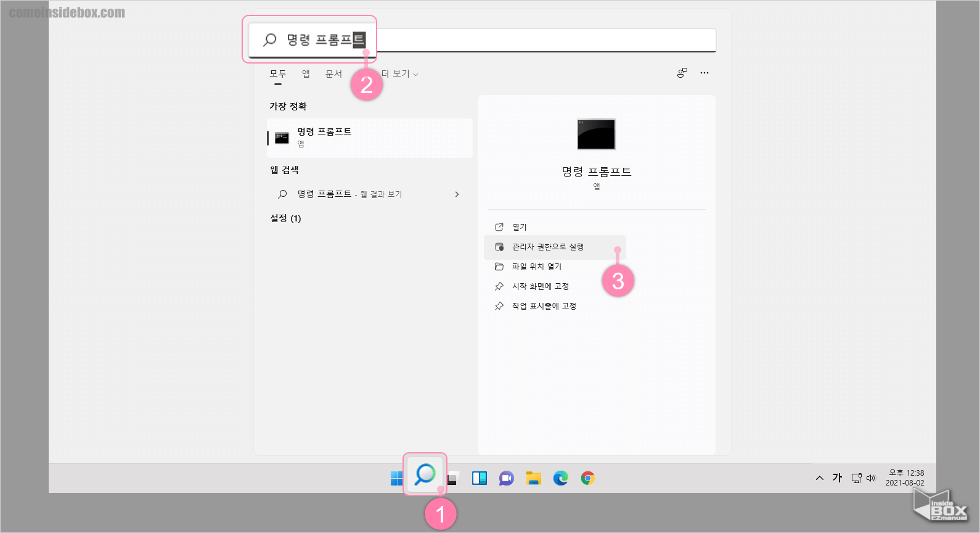Select the 모두 filter tab
The width and height of the screenshot is (980, 533).
click(x=278, y=74)
